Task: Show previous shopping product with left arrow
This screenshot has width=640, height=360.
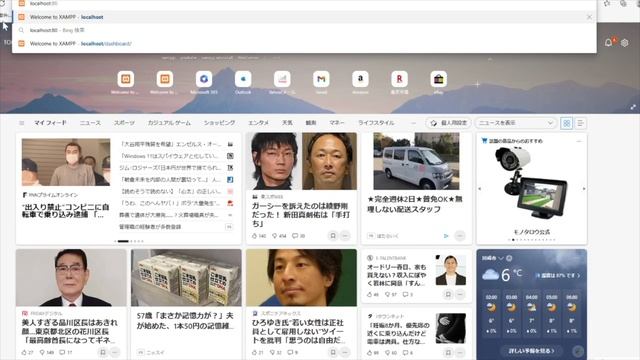Action: [x=480, y=189]
